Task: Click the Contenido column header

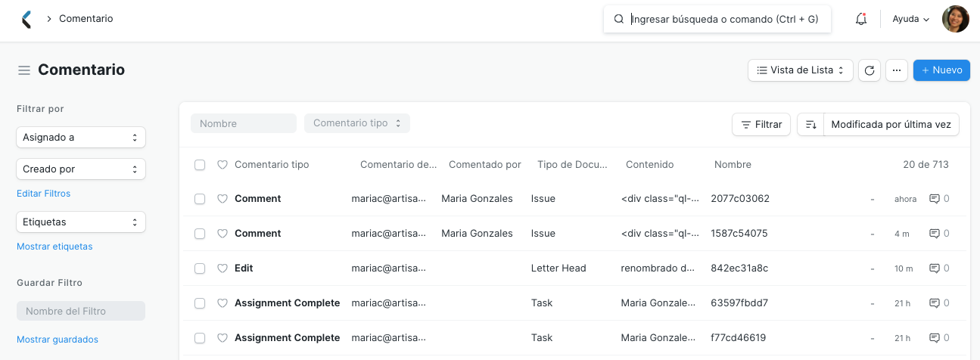Action: coord(649,165)
